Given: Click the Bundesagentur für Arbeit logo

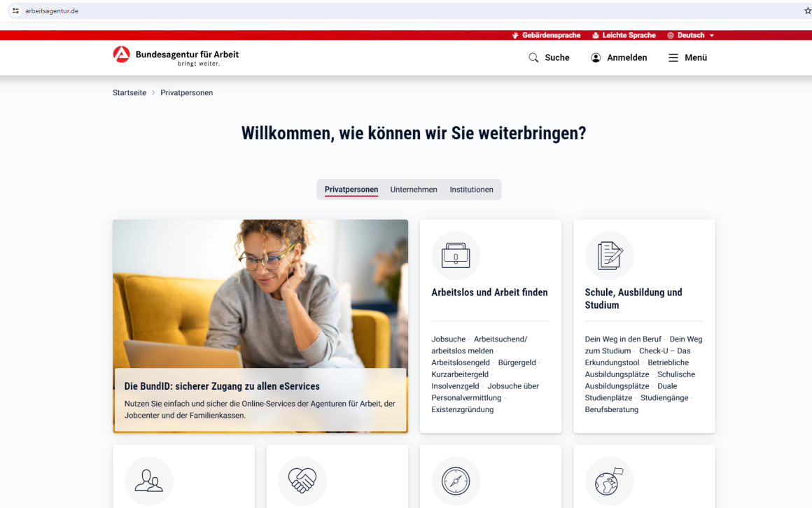Looking at the screenshot, I should (x=176, y=57).
